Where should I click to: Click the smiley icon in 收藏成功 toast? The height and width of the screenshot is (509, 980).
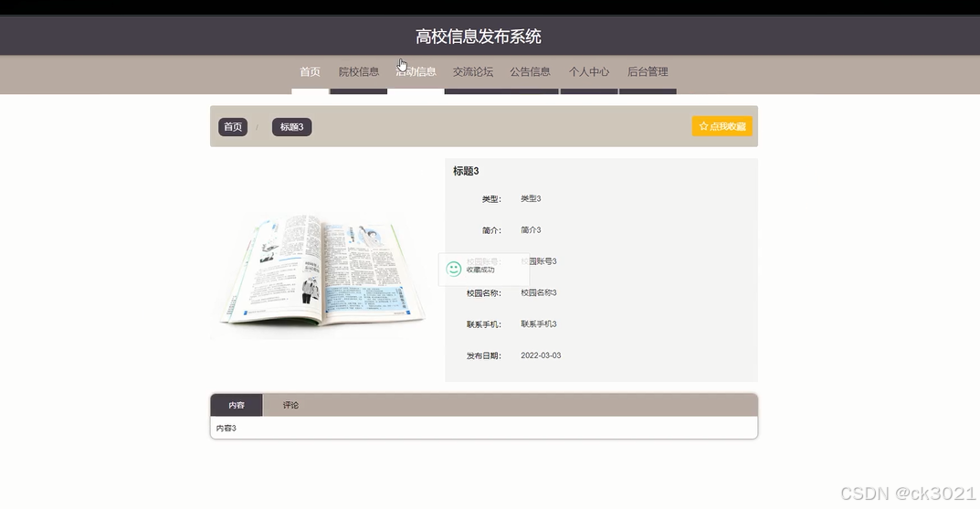[x=454, y=269]
